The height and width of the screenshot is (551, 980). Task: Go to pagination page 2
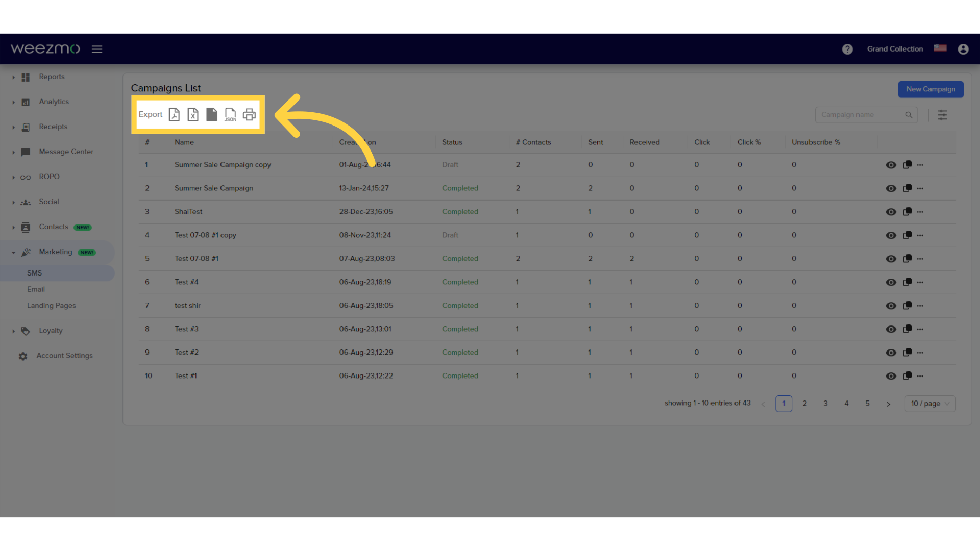click(x=805, y=404)
